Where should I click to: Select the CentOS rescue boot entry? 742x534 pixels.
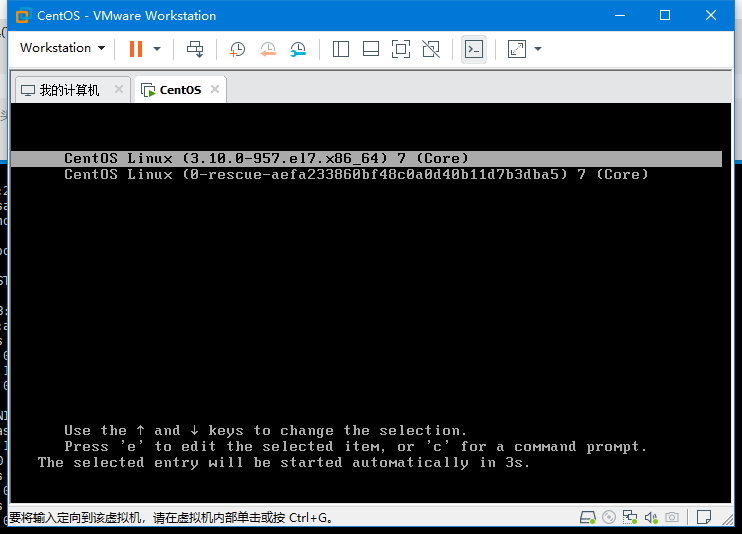pyautogui.click(x=356, y=175)
